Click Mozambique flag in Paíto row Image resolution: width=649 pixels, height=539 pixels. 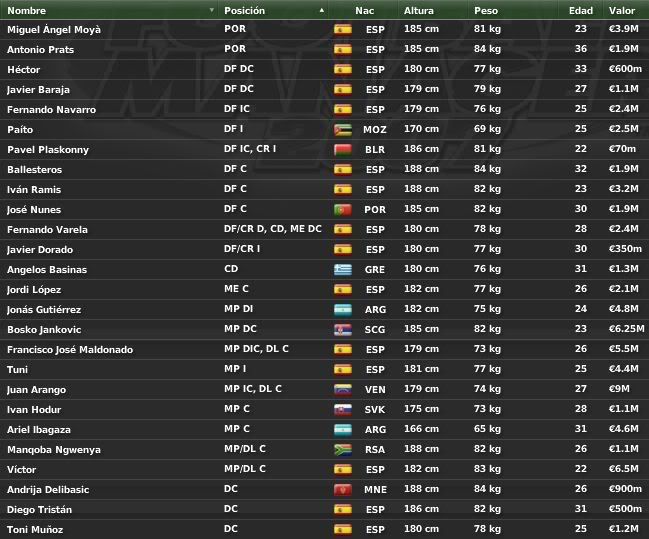pos(343,129)
